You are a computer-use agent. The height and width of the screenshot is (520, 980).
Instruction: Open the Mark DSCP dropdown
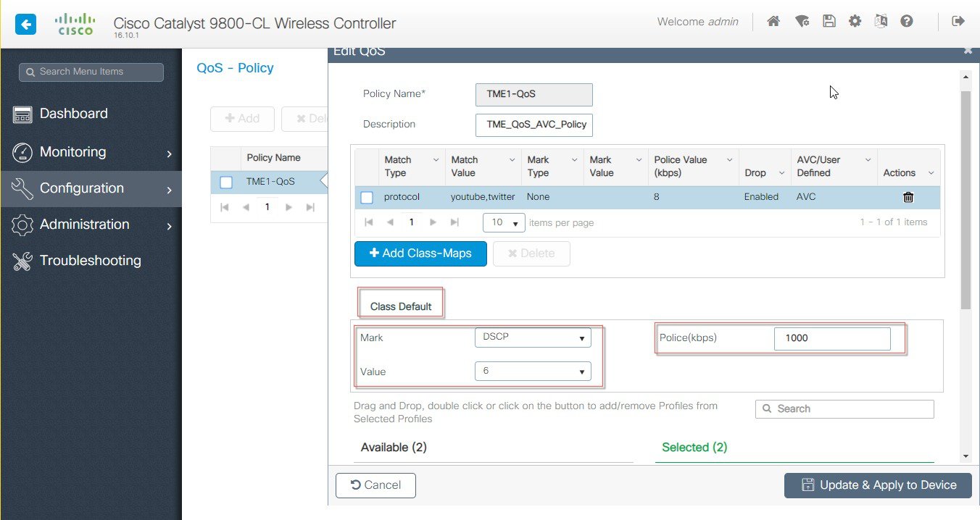[533, 337]
